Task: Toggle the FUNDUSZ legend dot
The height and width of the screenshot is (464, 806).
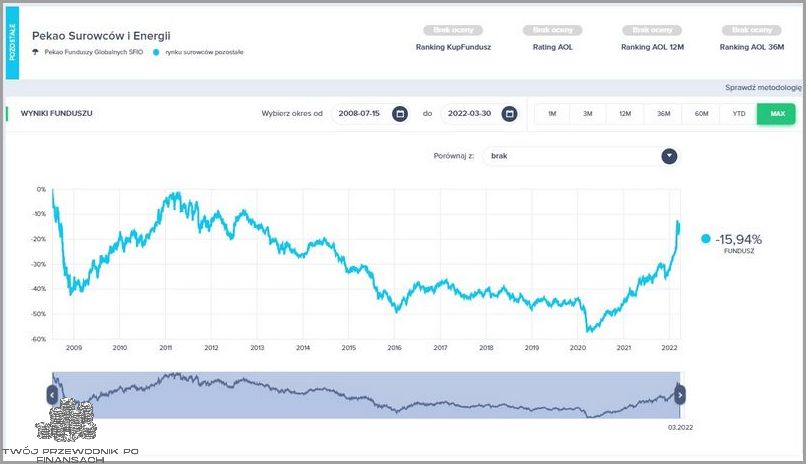Action: point(706,238)
